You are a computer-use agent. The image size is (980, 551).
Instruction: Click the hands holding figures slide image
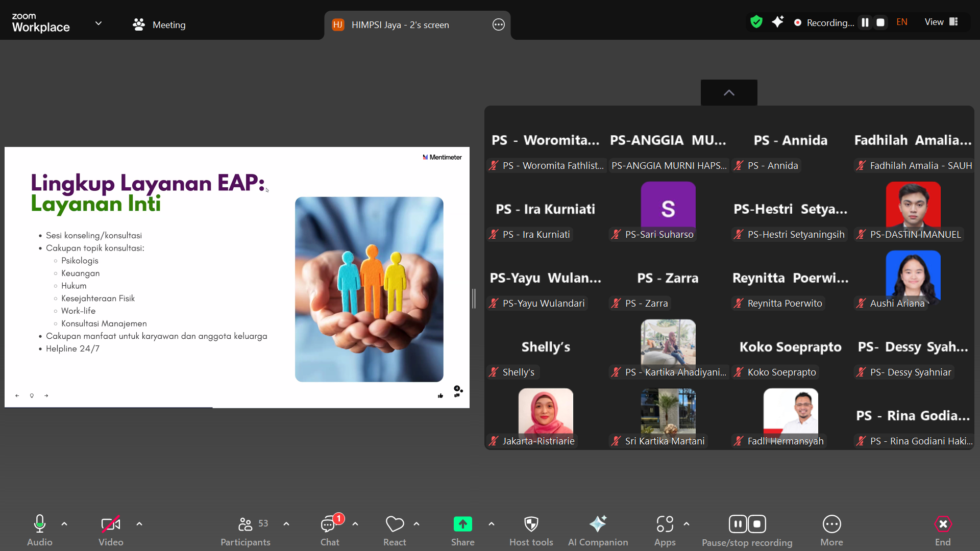[x=369, y=289]
